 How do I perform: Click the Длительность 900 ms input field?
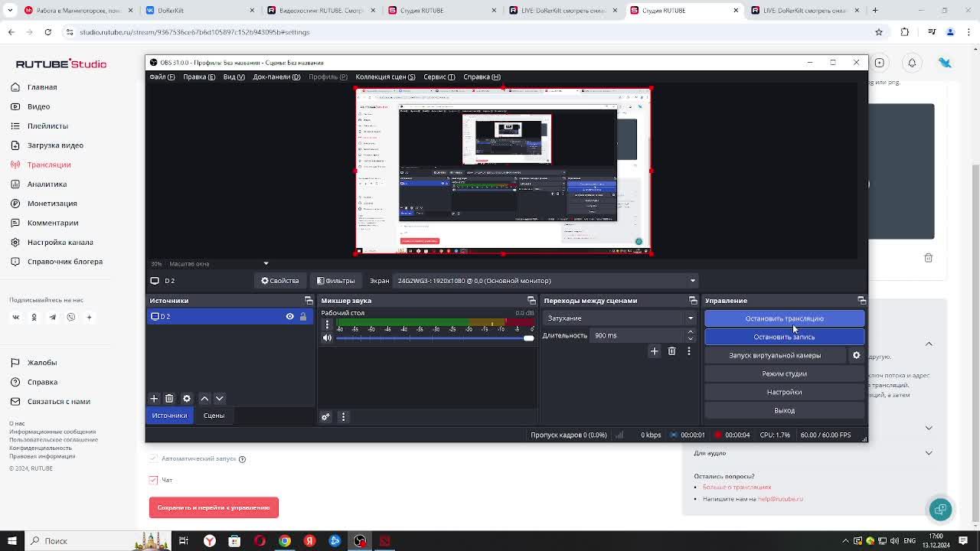pos(637,335)
